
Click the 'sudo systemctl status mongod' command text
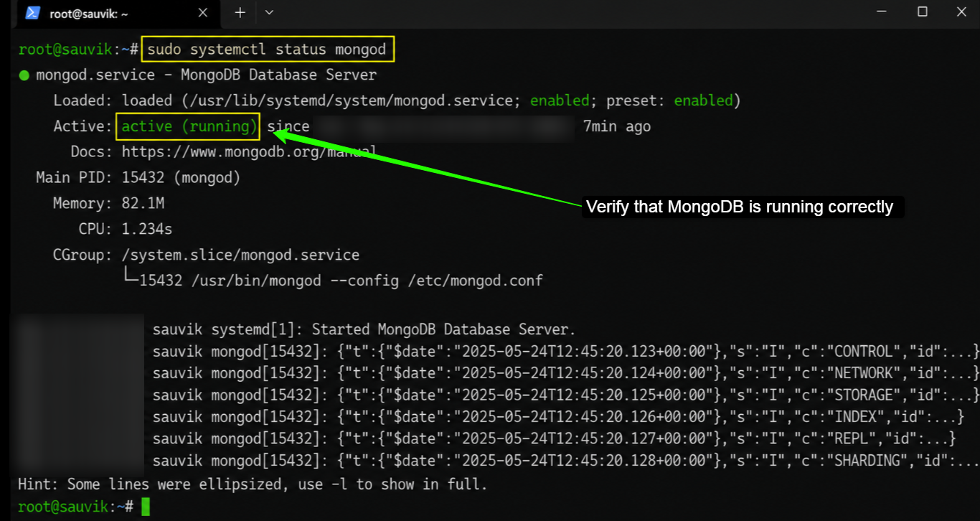coord(267,50)
